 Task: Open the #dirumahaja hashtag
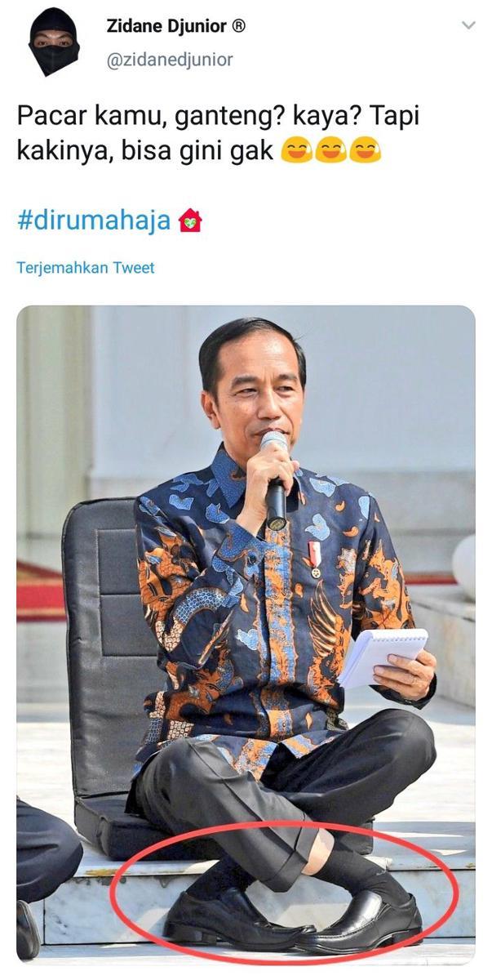(x=94, y=220)
